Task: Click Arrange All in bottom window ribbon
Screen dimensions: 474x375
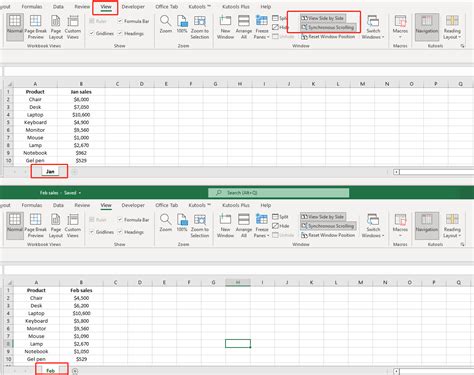Action: 244,226
